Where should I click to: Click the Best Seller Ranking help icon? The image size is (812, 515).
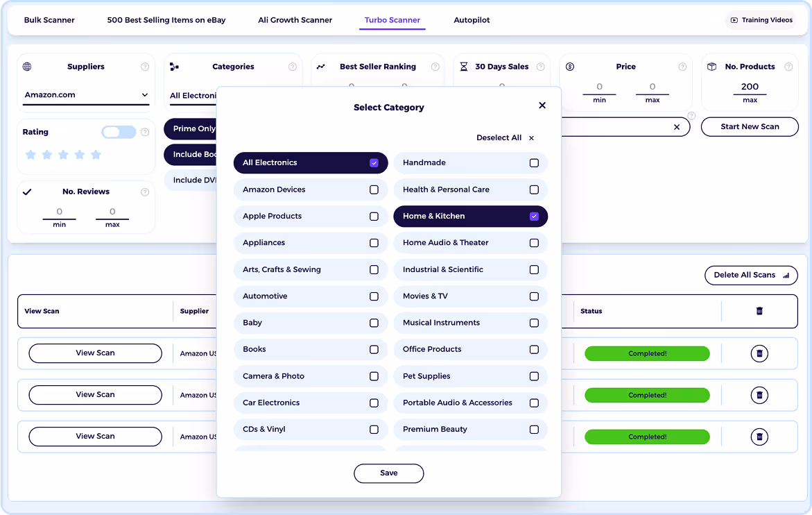point(435,67)
